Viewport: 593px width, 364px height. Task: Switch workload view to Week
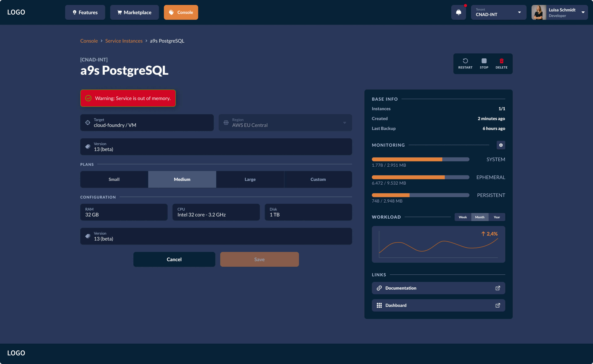coord(463,217)
